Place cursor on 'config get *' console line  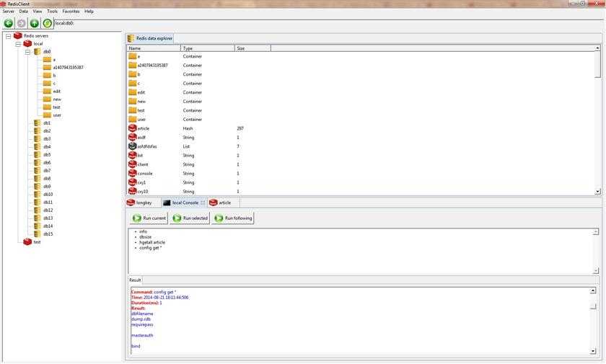pyautogui.click(x=150, y=248)
